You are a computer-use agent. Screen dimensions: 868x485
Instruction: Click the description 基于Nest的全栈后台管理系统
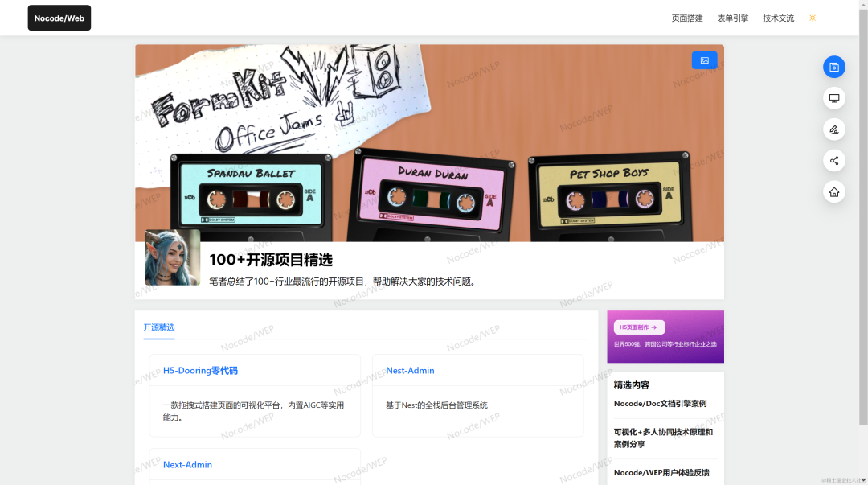point(436,405)
